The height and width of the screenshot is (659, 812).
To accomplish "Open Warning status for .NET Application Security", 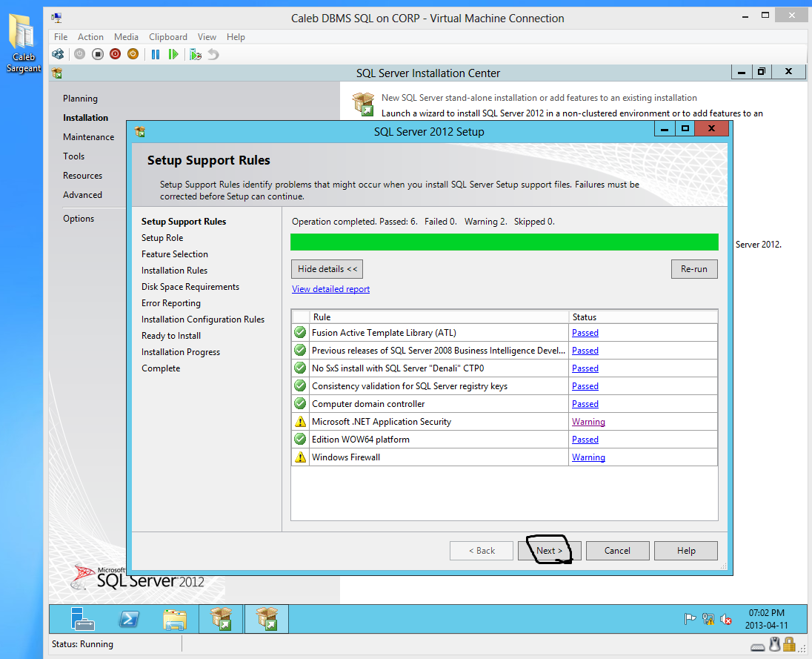I will point(588,422).
